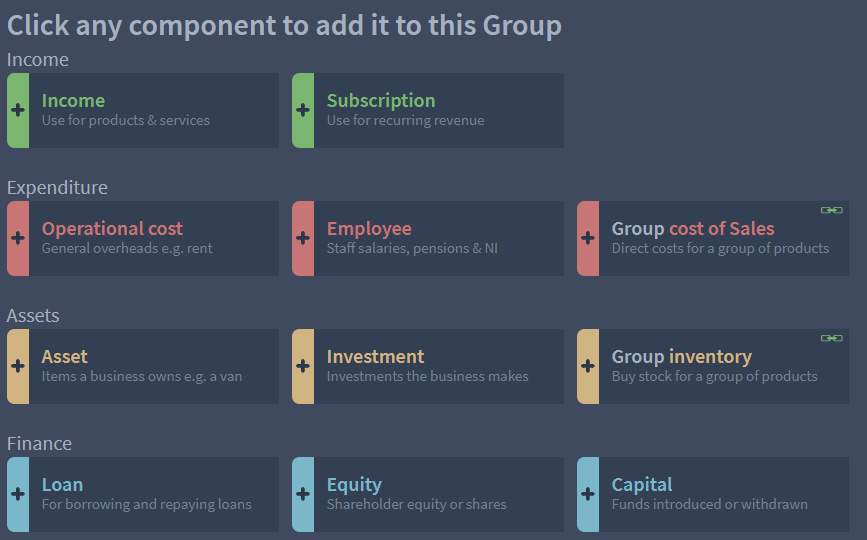Click the plus icon on Capital card

click(588, 494)
